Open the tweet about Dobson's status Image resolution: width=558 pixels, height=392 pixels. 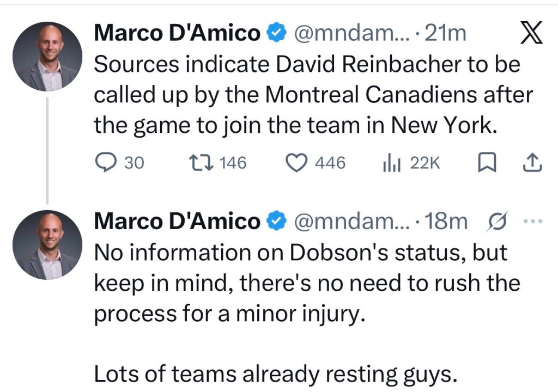pyautogui.click(x=300, y=283)
